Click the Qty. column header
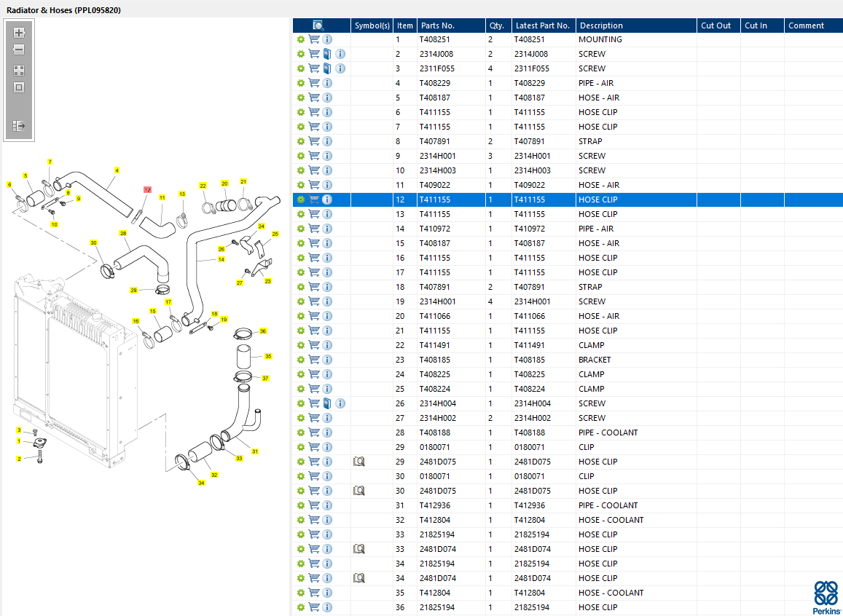The image size is (843, 616). [497, 25]
